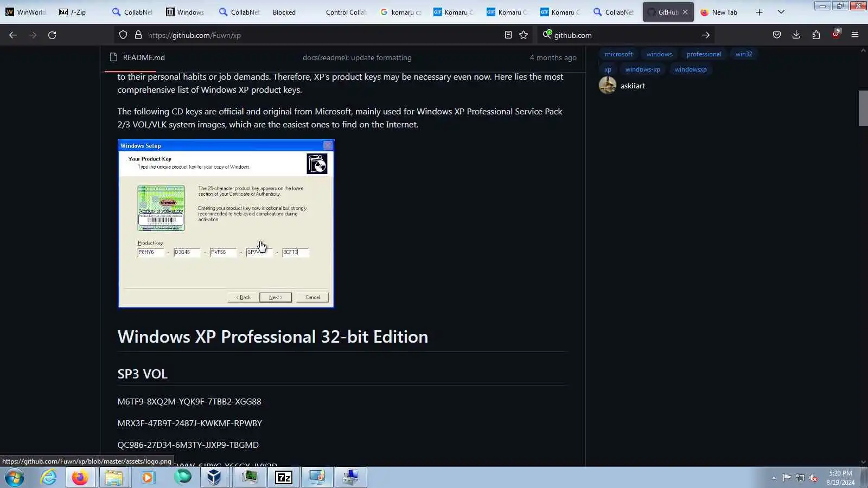
Task: Reload the current GitHub page
Action: tap(52, 35)
